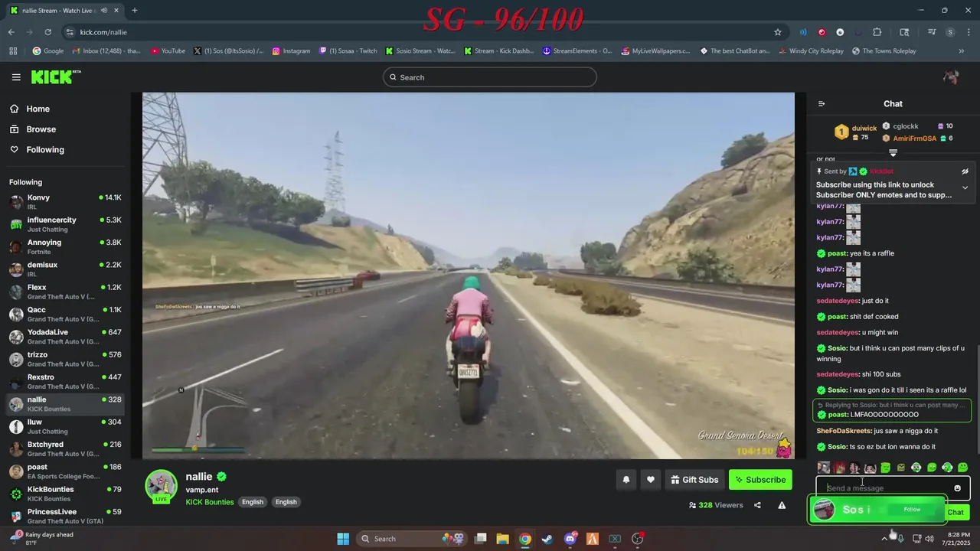Click the report warning triangle icon
The image size is (980, 551).
coord(782,505)
